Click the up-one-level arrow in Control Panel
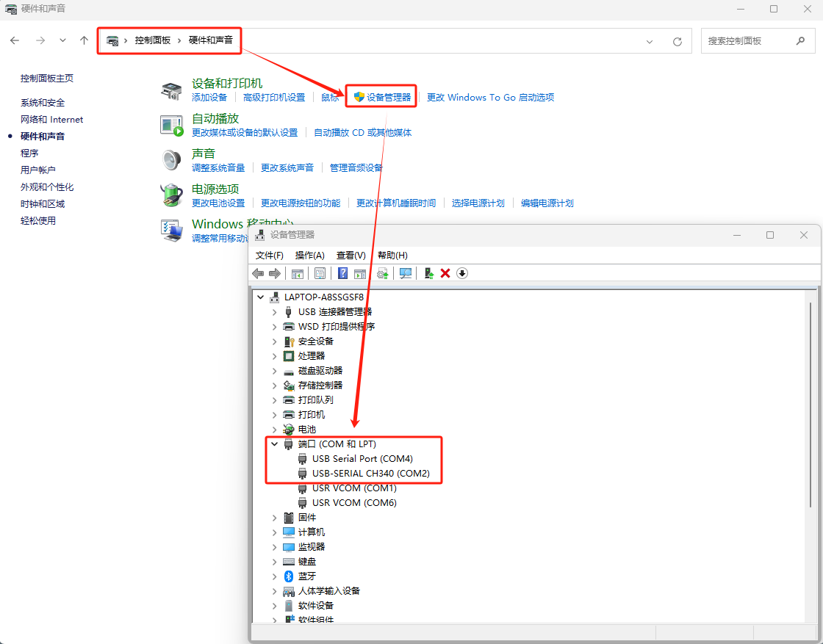823x644 pixels. [84, 40]
